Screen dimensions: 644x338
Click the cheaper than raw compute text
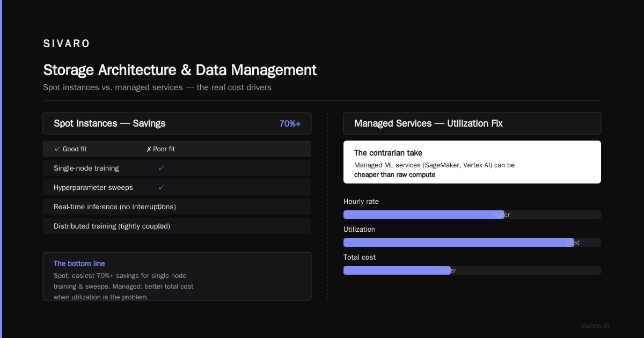point(394,175)
